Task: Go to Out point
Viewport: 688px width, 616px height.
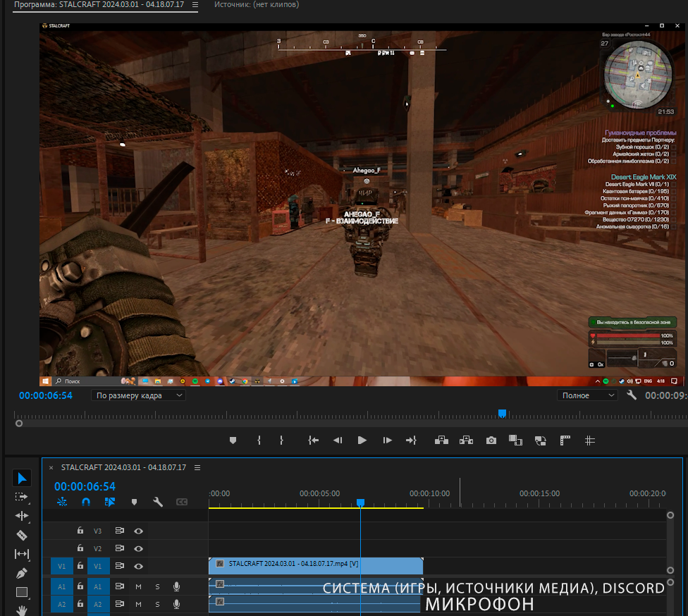Action: (411, 441)
